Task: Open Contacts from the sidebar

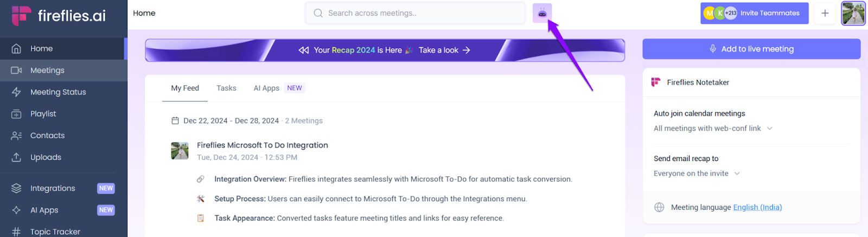Action: point(47,136)
